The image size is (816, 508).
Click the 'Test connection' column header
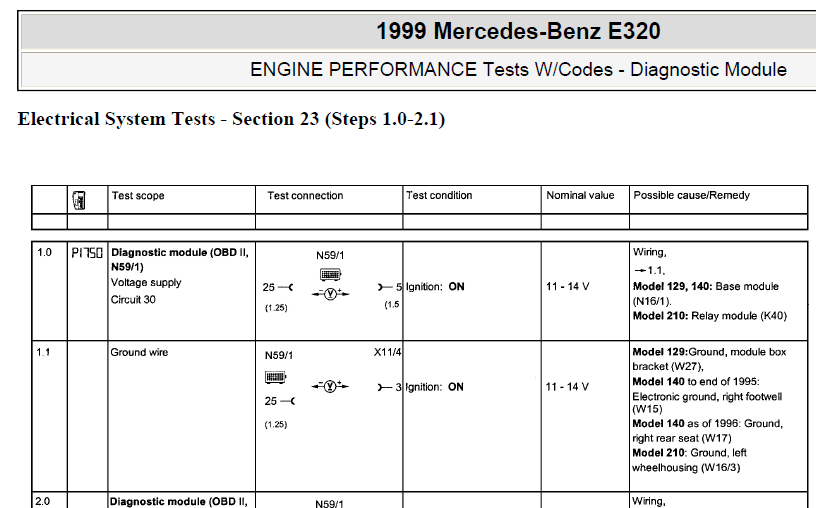click(x=305, y=196)
